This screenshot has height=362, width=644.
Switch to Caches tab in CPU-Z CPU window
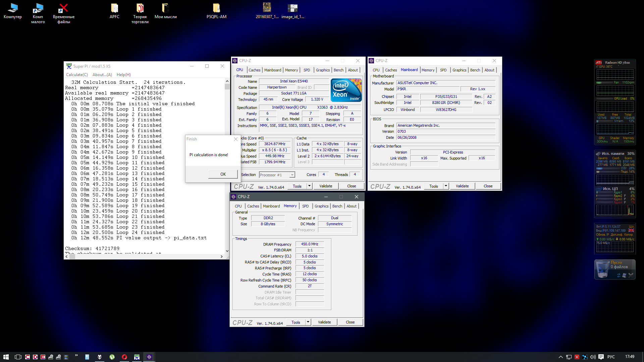[254, 70]
